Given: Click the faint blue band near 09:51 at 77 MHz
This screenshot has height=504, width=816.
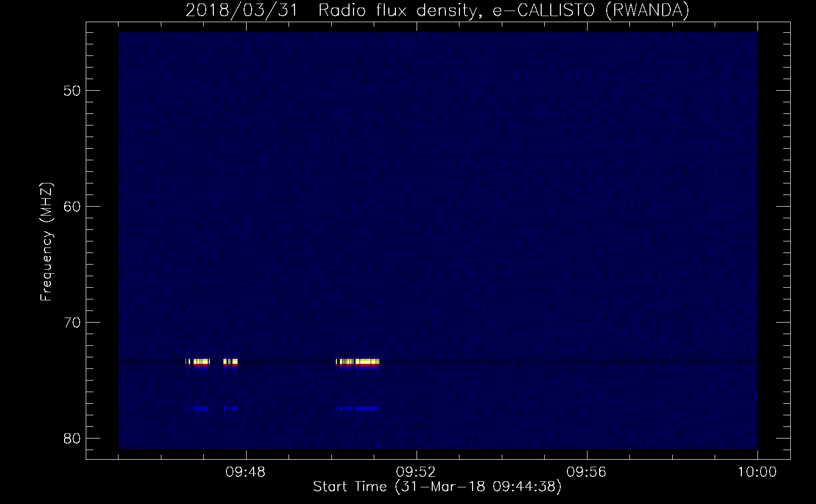Looking at the screenshot, I should click(358, 408).
